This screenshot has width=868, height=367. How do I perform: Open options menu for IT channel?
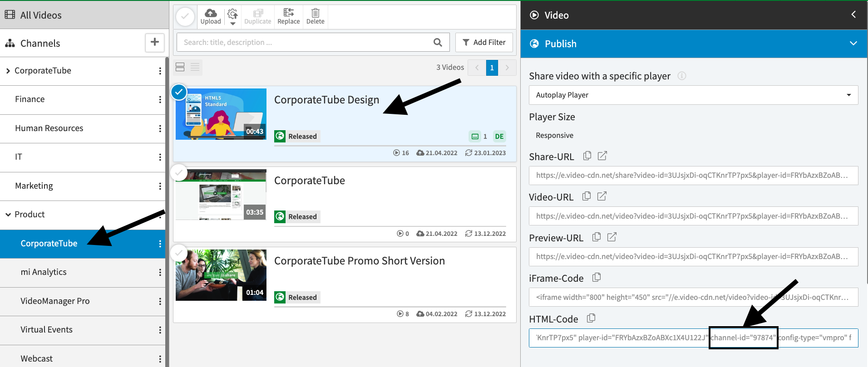tap(160, 157)
